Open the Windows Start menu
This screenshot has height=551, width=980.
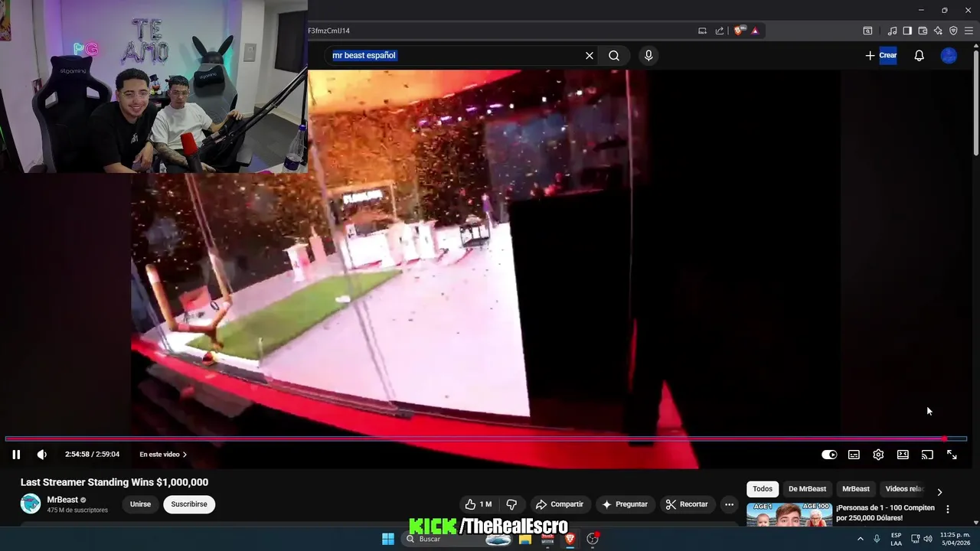coord(388,539)
